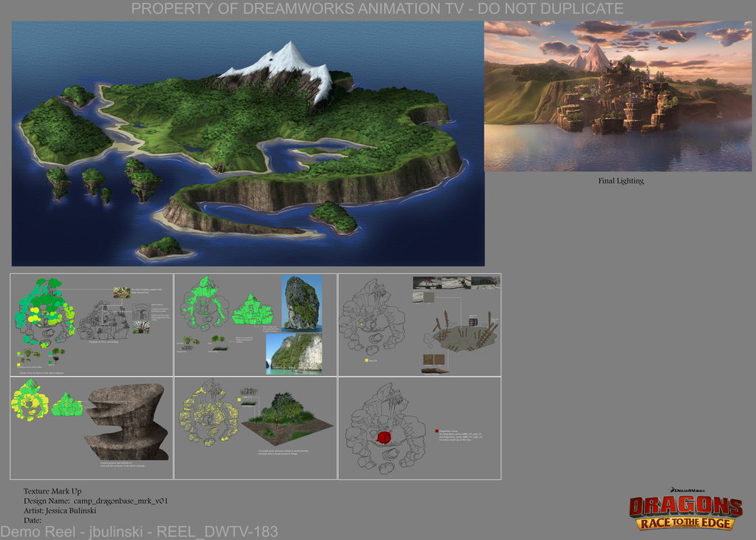This screenshot has height=540, width=756.
Task: Click the grass and shrub ground patch render
Action: (x=287, y=418)
